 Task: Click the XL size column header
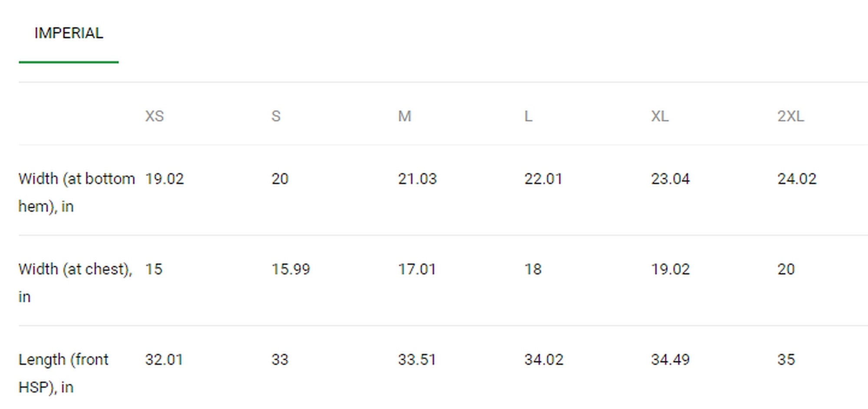pyautogui.click(x=660, y=116)
